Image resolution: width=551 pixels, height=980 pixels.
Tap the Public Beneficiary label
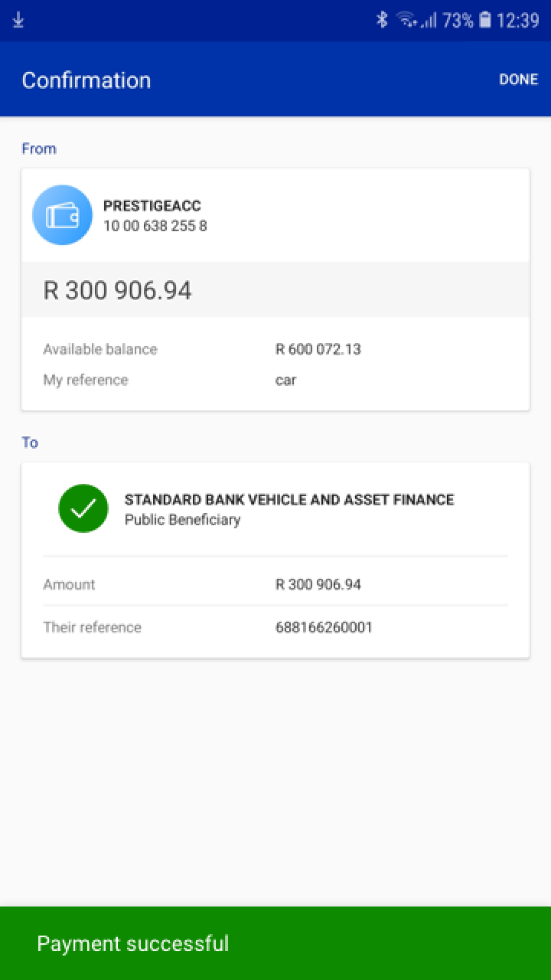click(x=182, y=520)
